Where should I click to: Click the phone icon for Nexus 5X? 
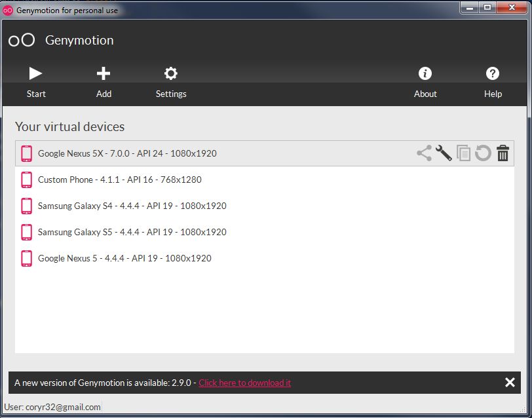click(x=26, y=153)
